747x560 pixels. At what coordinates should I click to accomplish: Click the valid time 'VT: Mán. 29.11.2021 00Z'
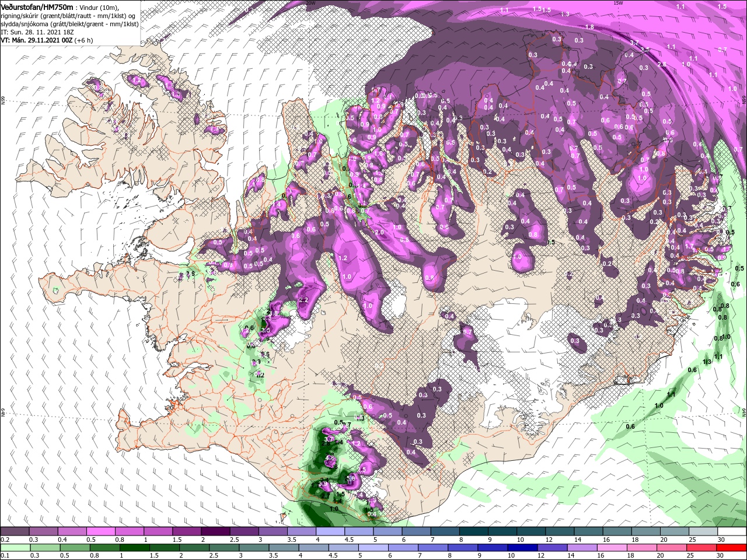tap(36, 40)
